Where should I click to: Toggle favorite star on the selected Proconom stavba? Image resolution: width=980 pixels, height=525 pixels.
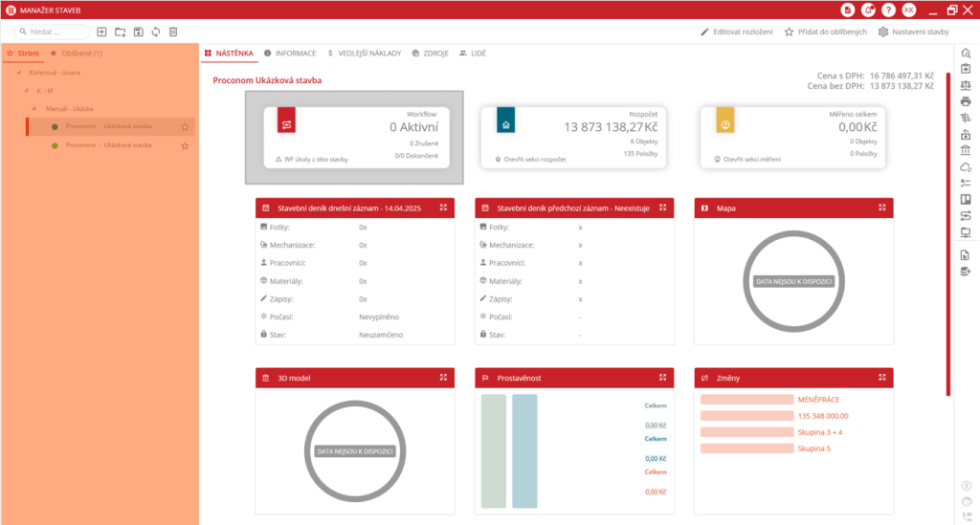coord(185,127)
